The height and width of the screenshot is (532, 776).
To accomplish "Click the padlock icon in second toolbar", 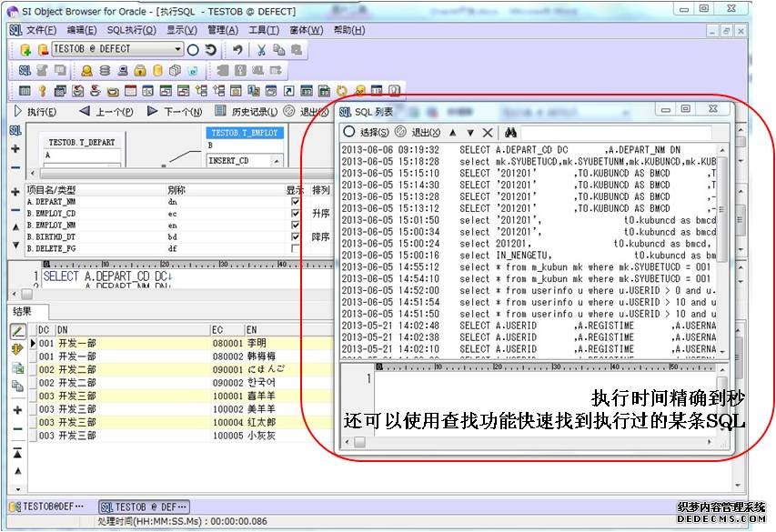I will (x=141, y=71).
